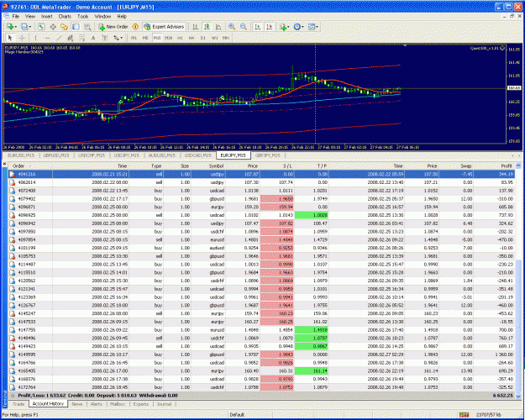This screenshot has width=525, height=420.
Task: Open the File menu
Action: 16,17
